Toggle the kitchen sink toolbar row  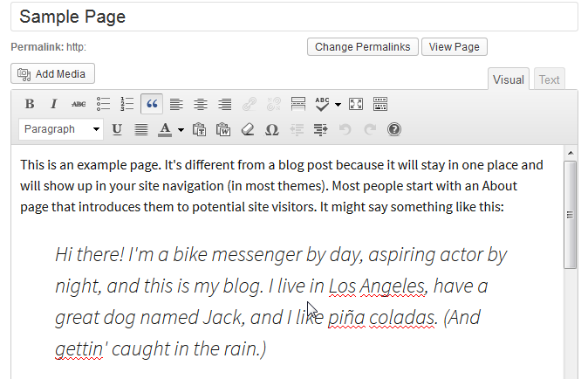[379, 104]
